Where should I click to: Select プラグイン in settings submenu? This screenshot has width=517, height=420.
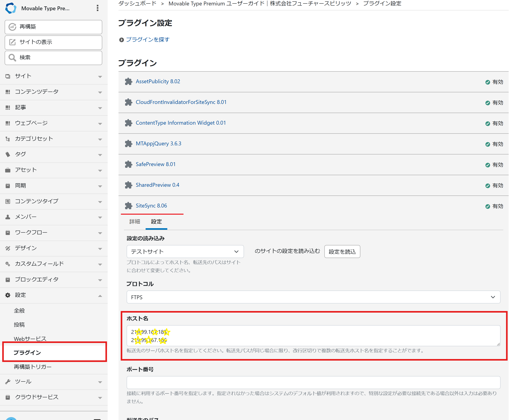(x=27, y=352)
